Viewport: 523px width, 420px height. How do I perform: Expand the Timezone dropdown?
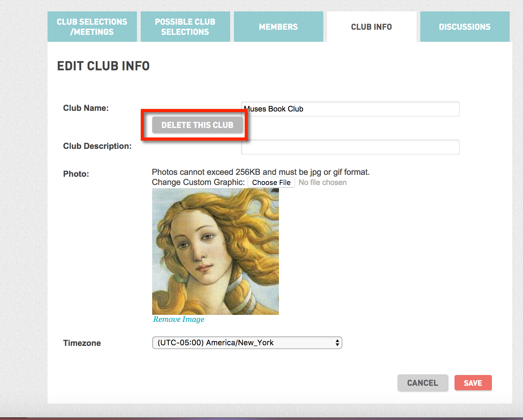pyautogui.click(x=247, y=343)
